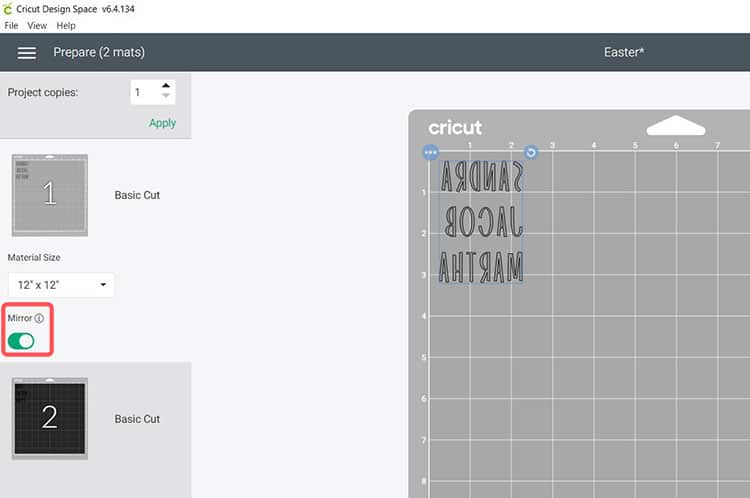The width and height of the screenshot is (750, 498).
Task: Click the Mirror label text
Action: click(x=20, y=318)
